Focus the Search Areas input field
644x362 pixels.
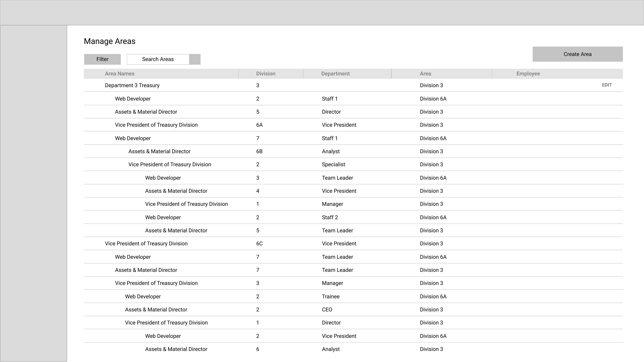coord(158,59)
